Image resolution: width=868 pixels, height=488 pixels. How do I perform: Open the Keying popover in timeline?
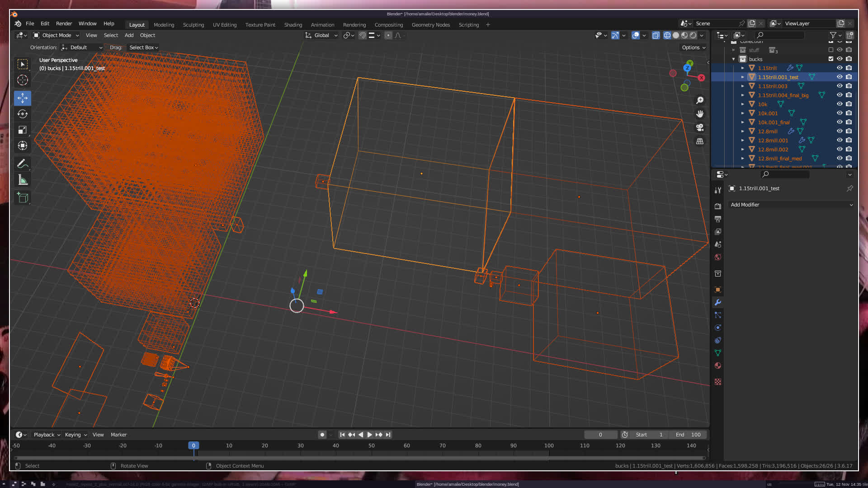[x=75, y=435]
